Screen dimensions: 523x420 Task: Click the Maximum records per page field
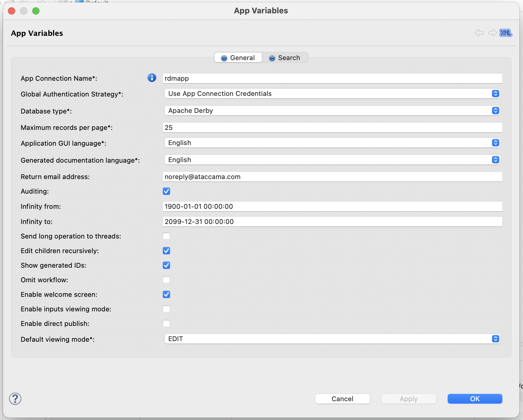(332, 127)
